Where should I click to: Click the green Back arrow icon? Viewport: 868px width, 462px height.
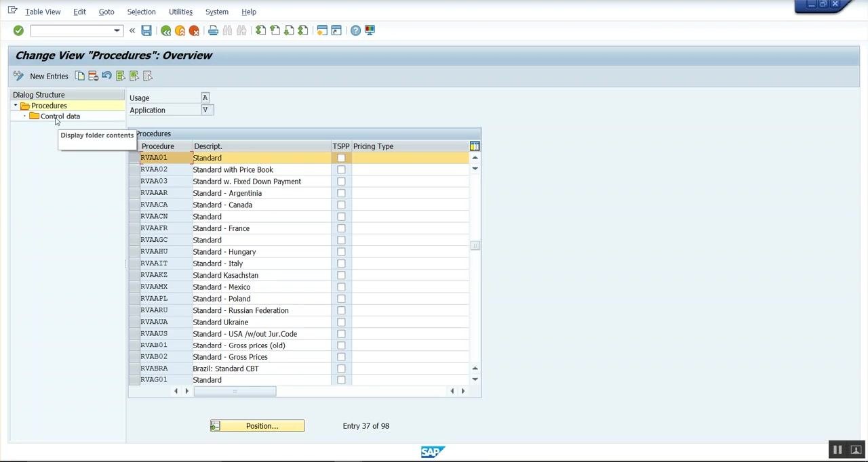point(165,30)
